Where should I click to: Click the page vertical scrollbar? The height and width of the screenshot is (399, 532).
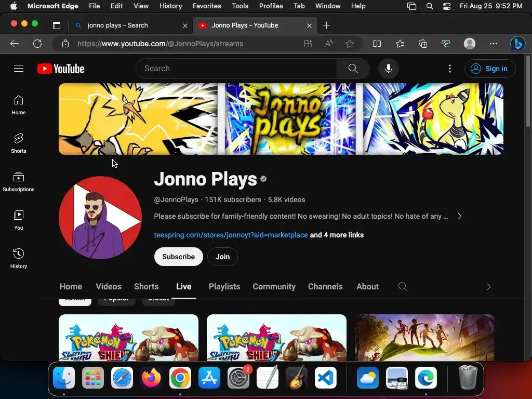click(528, 91)
